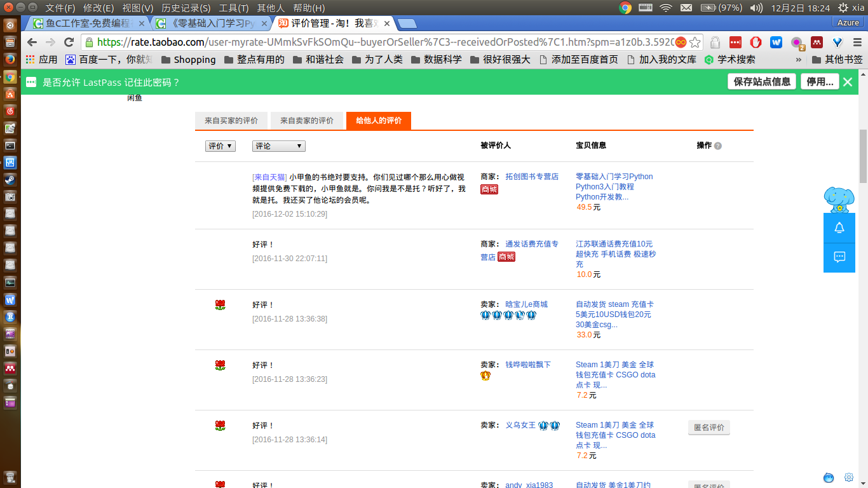Go back to the previous page
Viewport: 868px width, 488px height.
(x=32, y=43)
